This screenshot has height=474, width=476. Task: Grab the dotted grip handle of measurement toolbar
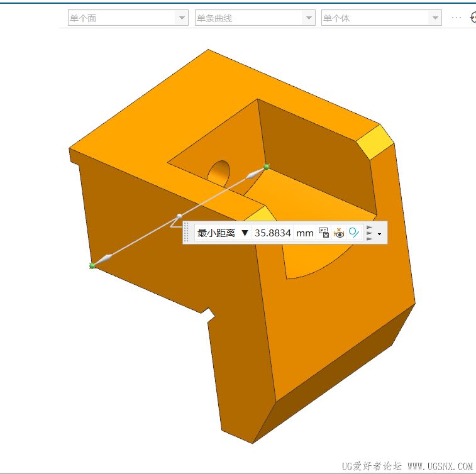coord(186,233)
